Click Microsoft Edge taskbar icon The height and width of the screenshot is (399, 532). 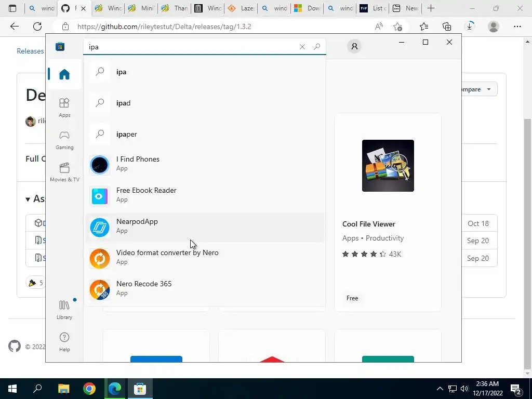point(115,389)
